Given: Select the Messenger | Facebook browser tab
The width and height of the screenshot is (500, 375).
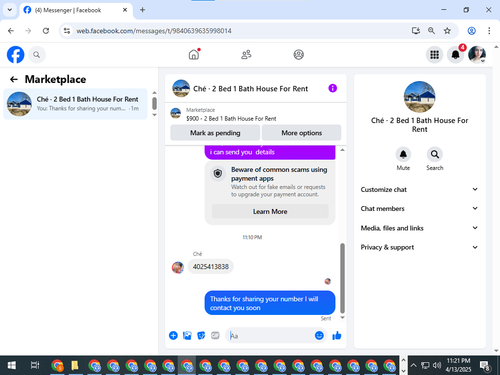Looking at the screenshot, I should tap(76, 10).
